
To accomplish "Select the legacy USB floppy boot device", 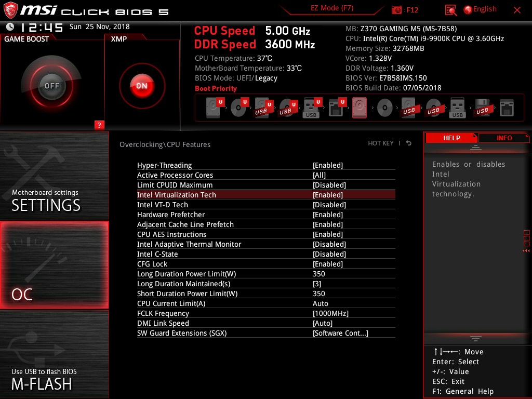I will tap(482, 108).
